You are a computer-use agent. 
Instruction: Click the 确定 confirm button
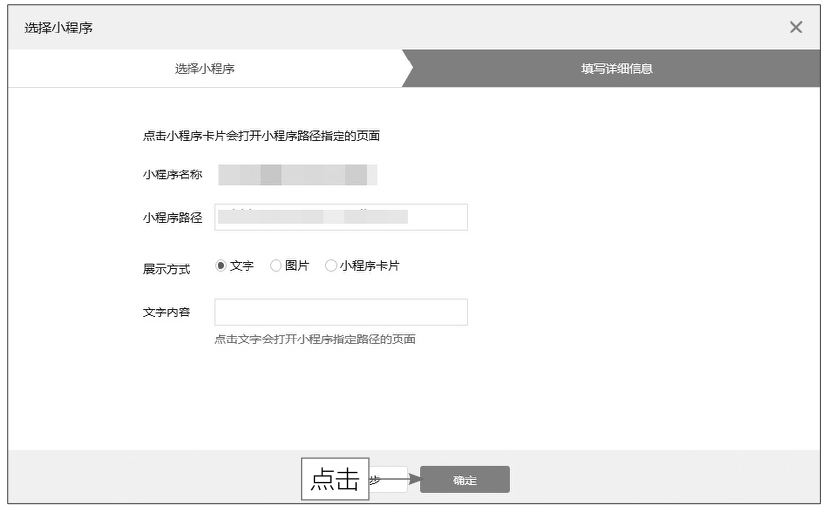pos(465,480)
